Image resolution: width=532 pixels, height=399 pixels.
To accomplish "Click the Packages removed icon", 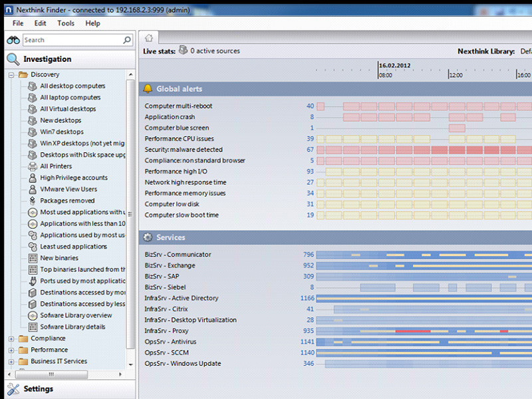I will point(33,201).
